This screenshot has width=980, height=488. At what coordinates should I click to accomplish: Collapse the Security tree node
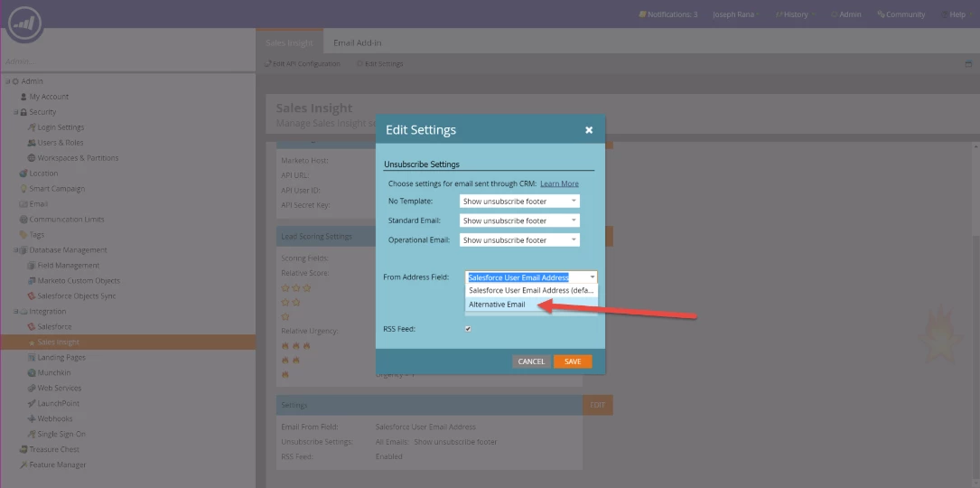click(15, 112)
